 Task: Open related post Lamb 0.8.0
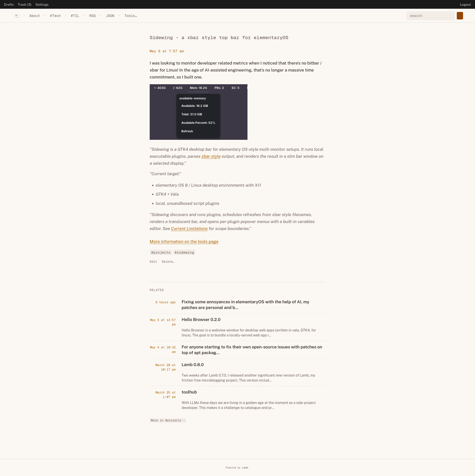point(192,365)
